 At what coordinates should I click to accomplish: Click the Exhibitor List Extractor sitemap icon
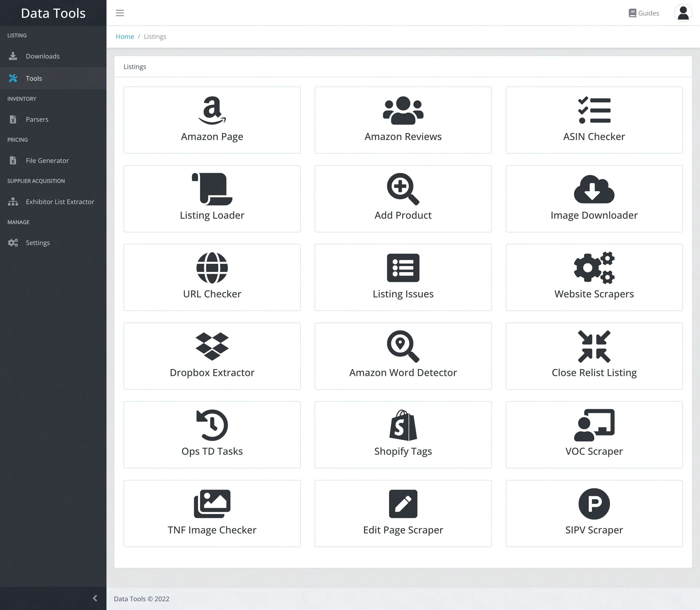(13, 202)
